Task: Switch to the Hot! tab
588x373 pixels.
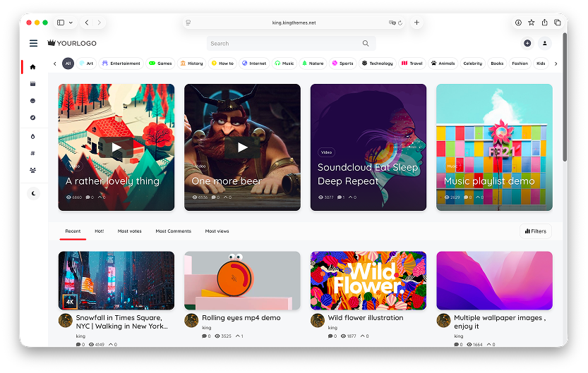Action: point(100,231)
